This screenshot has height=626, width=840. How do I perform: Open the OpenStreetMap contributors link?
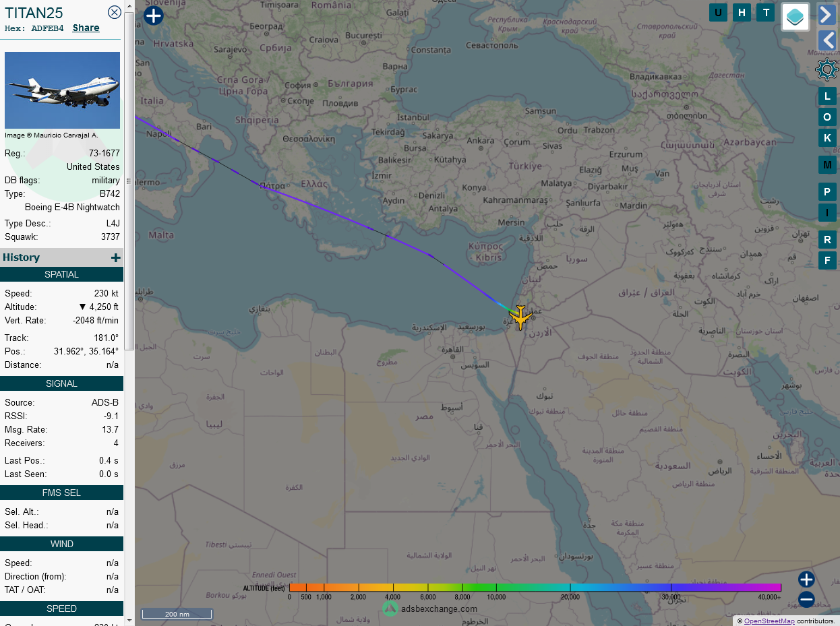[x=769, y=621]
